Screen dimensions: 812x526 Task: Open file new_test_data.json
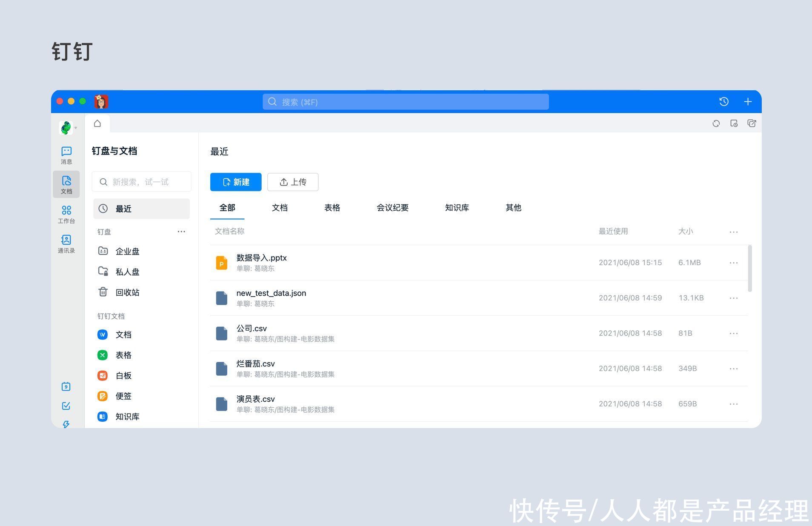pyautogui.click(x=271, y=293)
